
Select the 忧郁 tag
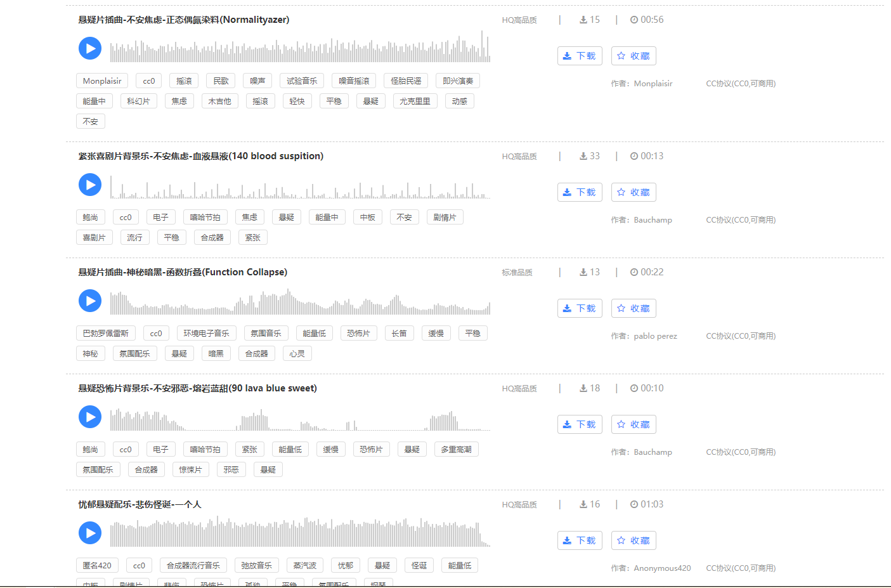tap(346, 565)
